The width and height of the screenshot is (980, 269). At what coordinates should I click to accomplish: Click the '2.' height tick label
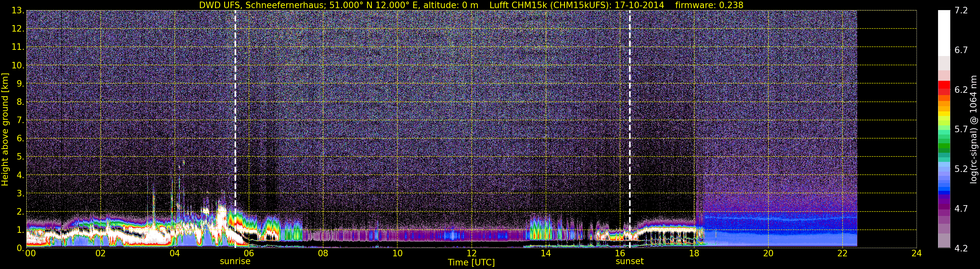(x=20, y=211)
